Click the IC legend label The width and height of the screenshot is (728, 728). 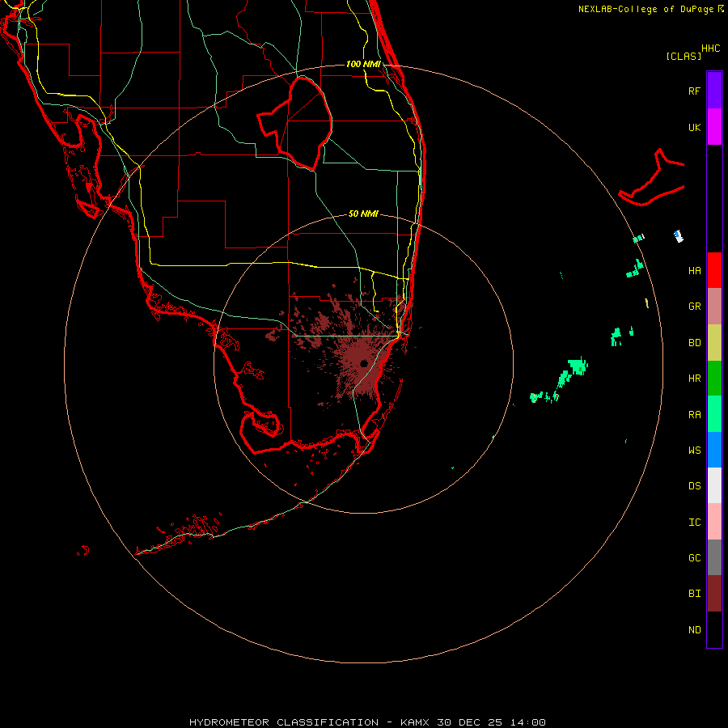[694, 522]
